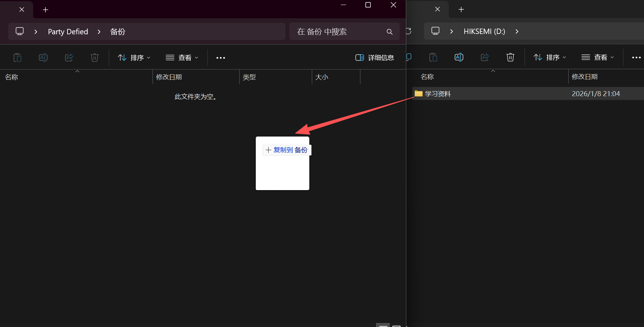Open the more options ellipsis in HIKSEMI window
This screenshot has height=327, width=644.
click(636, 58)
